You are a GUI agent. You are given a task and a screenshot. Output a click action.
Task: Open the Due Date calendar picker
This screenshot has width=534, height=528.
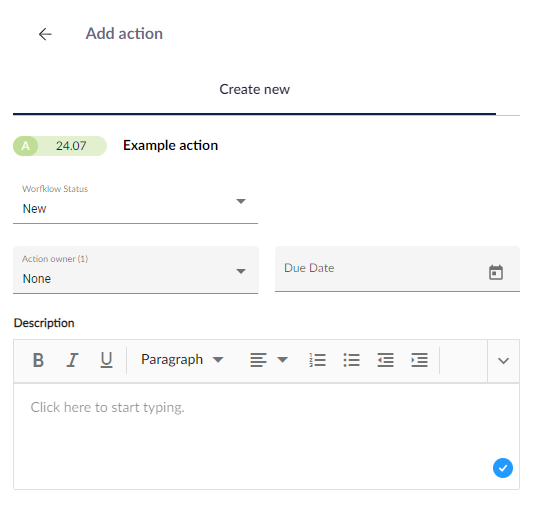click(496, 272)
